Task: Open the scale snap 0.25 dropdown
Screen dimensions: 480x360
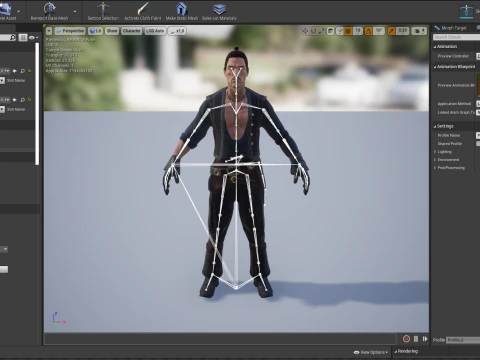Action: [x=403, y=31]
